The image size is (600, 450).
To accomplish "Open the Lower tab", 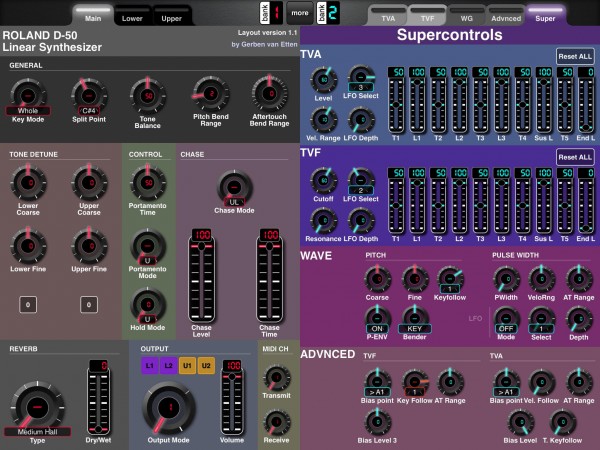I will point(132,15).
